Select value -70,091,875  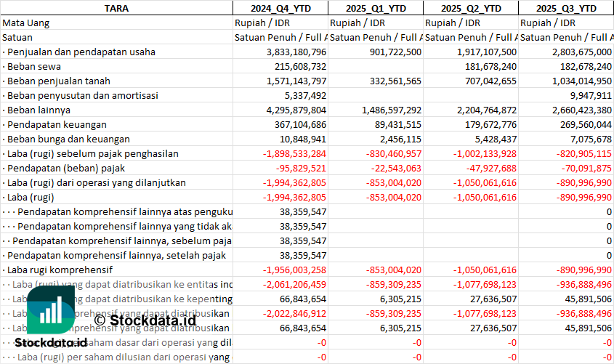(x=586, y=169)
